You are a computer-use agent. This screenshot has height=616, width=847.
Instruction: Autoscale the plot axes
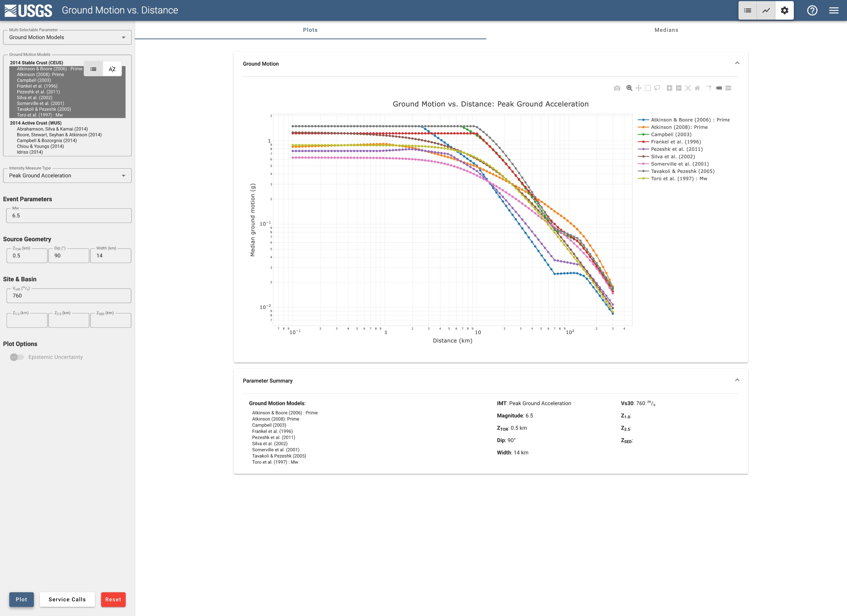coord(688,88)
